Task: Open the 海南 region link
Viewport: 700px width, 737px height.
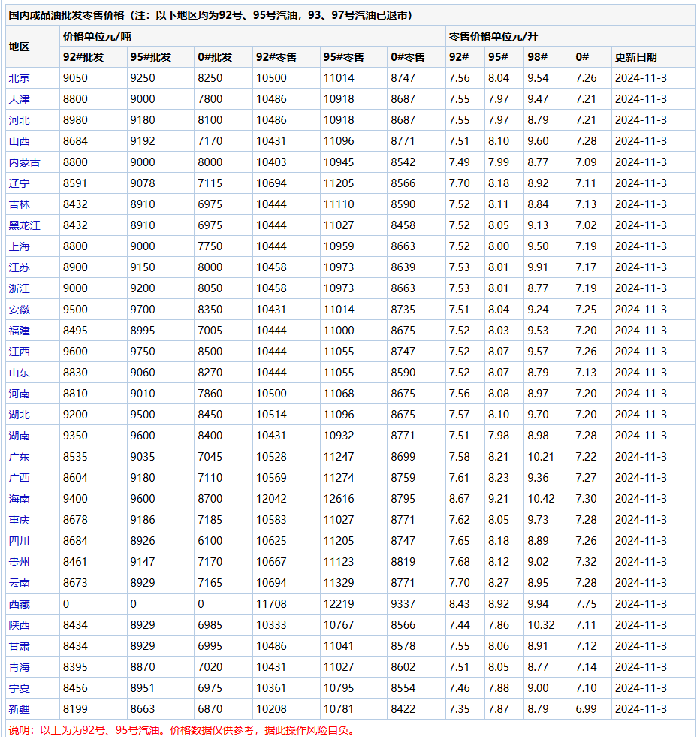Action: pyautogui.click(x=19, y=499)
